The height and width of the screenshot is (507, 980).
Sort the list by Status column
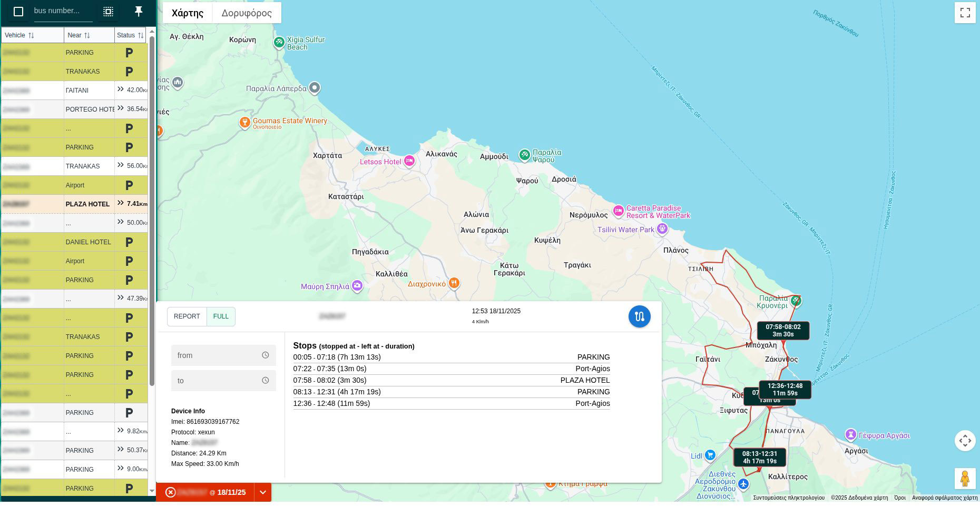[x=130, y=35]
